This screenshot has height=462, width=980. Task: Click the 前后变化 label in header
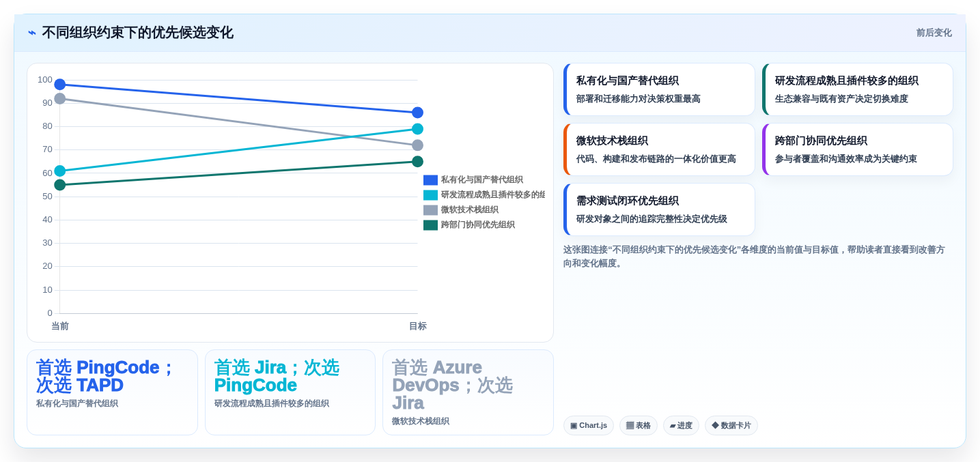(934, 33)
